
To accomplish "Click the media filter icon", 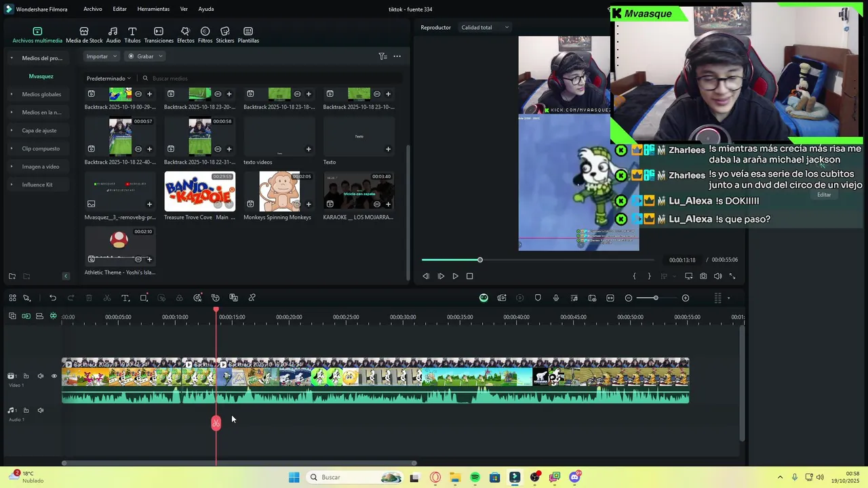I will pos(382,56).
